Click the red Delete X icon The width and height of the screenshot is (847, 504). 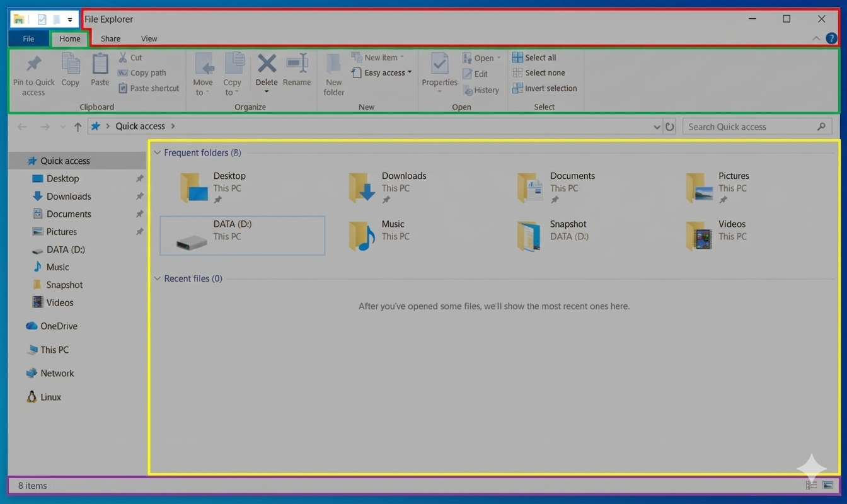click(x=267, y=63)
